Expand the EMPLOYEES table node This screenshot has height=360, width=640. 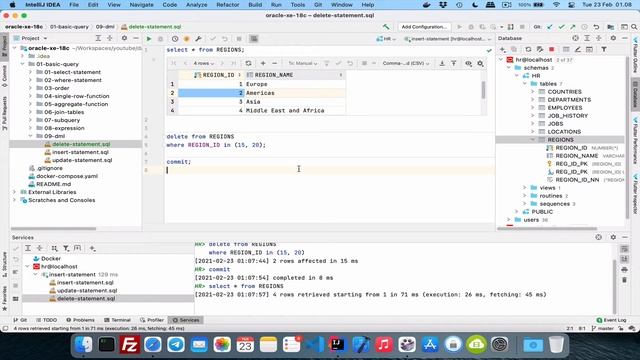533,108
